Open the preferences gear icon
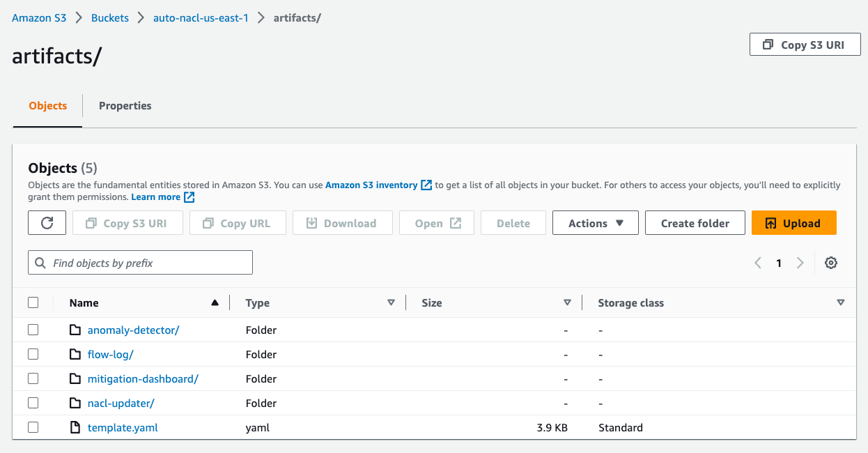The image size is (868, 453). pyautogui.click(x=830, y=263)
